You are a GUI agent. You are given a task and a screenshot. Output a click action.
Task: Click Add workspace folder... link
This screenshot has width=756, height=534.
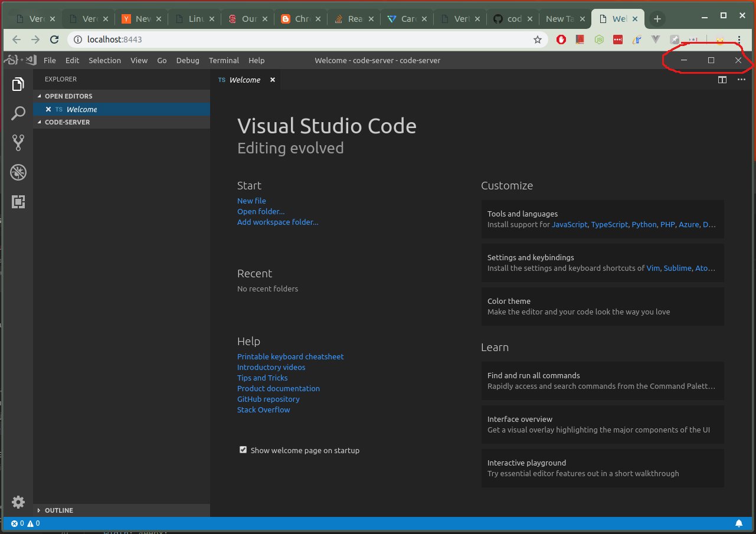point(277,222)
